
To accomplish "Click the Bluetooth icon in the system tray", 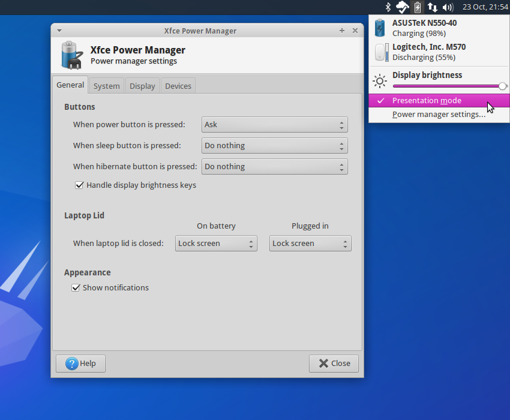I will [388, 8].
